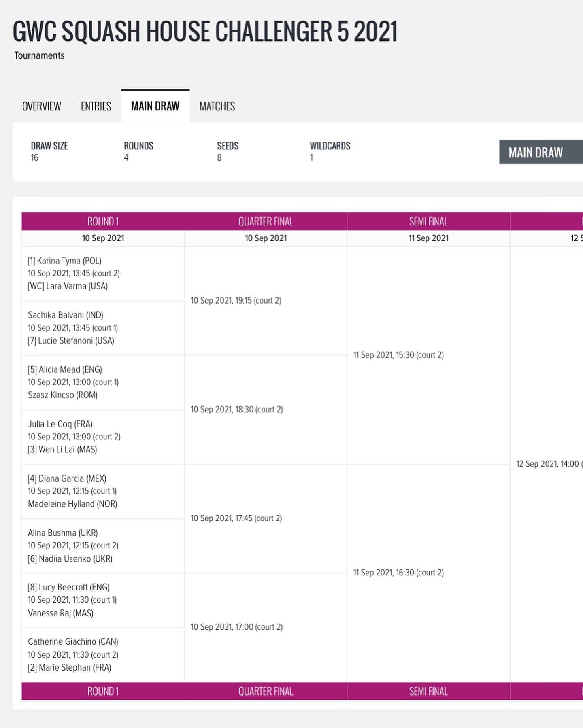583x728 pixels.
Task: Click the bottom Quarter Final footer header
Action: coord(266,691)
